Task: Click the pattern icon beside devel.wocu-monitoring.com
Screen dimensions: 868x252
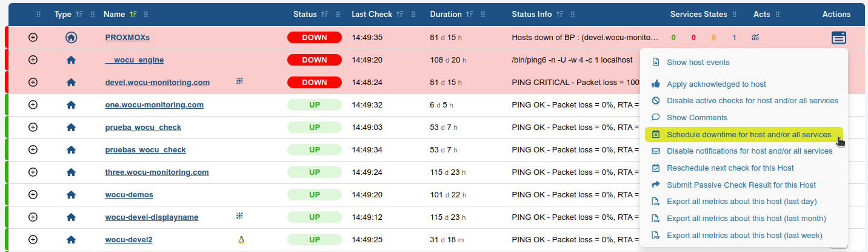Action: tap(239, 81)
